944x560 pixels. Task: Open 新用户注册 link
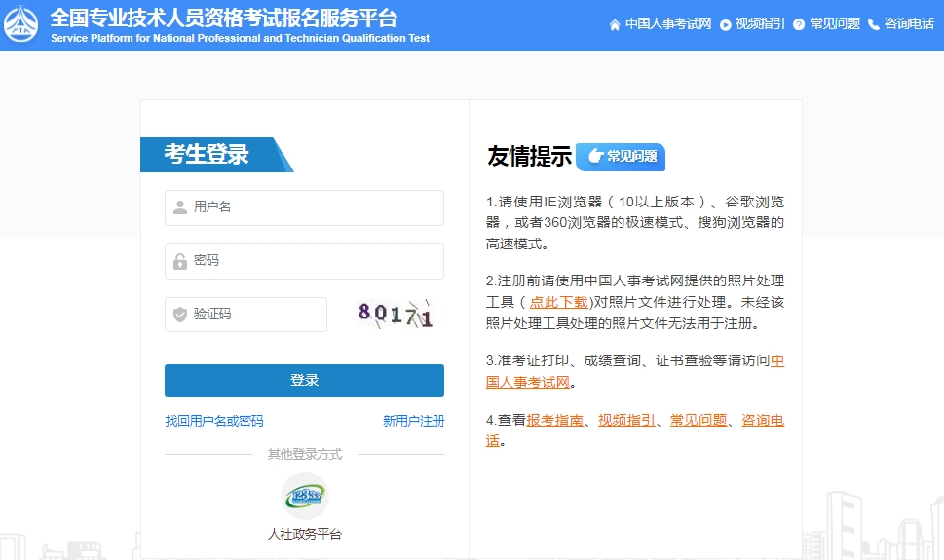413,421
